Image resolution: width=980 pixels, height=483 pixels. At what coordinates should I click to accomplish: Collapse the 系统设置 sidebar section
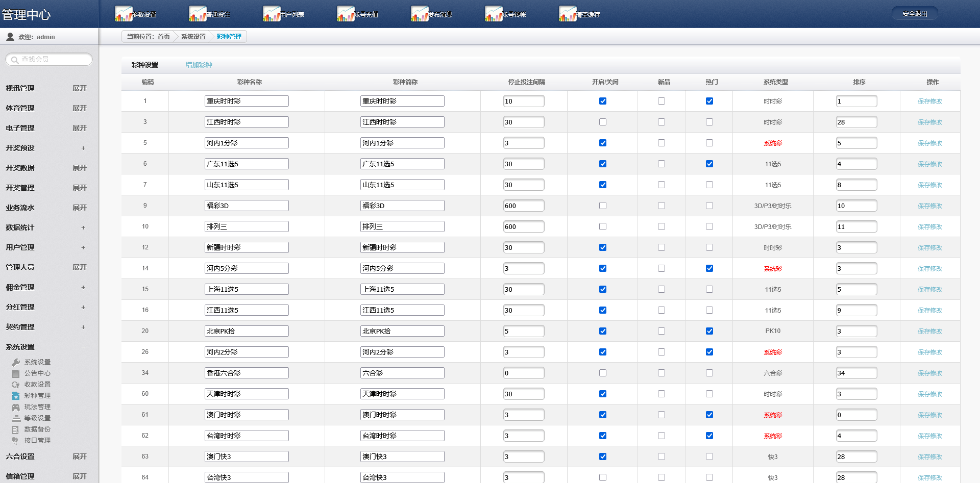pyautogui.click(x=83, y=347)
